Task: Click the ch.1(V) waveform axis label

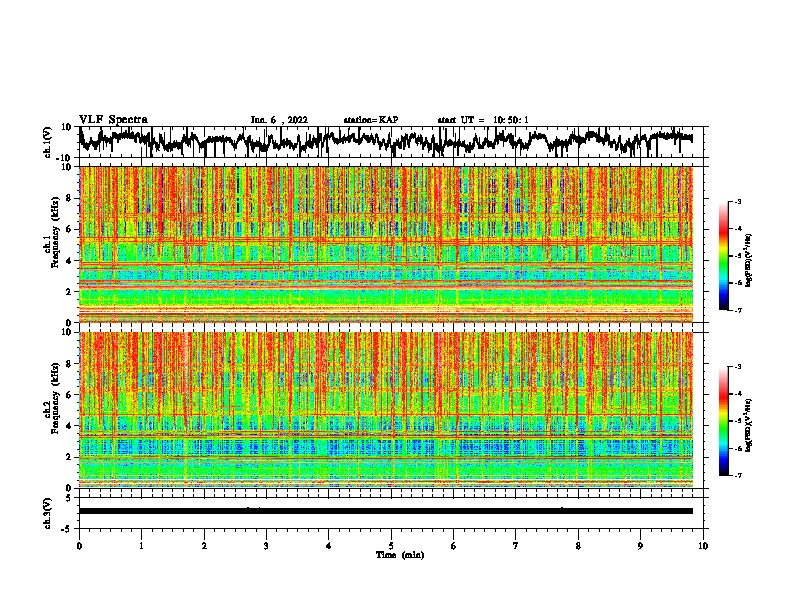Action: (x=48, y=142)
